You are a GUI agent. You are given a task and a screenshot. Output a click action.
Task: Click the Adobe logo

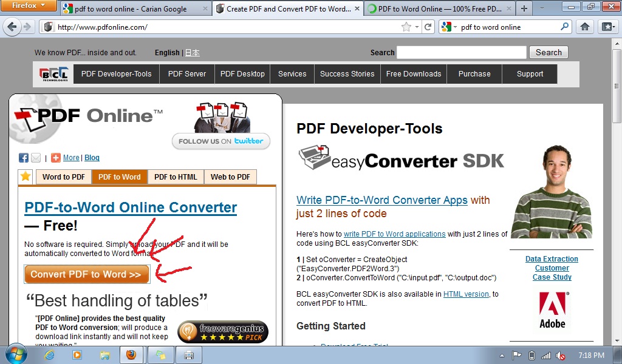(553, 310)
